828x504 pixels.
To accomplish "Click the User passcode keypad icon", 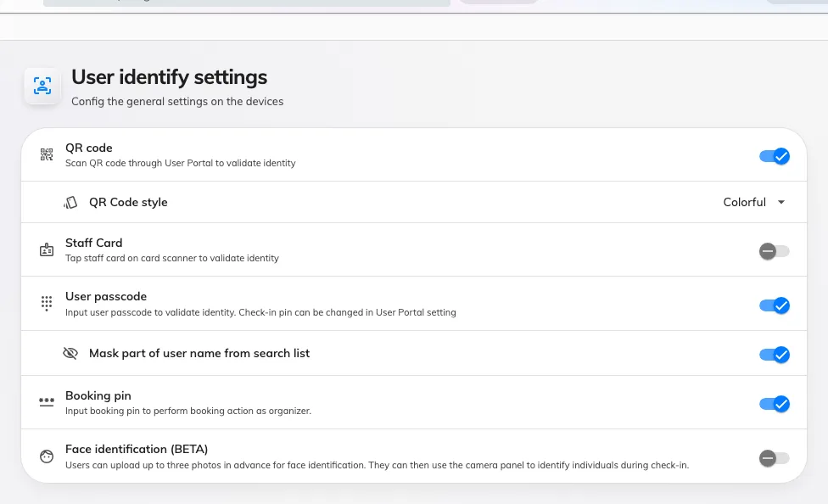I will [x=47, y=303].
